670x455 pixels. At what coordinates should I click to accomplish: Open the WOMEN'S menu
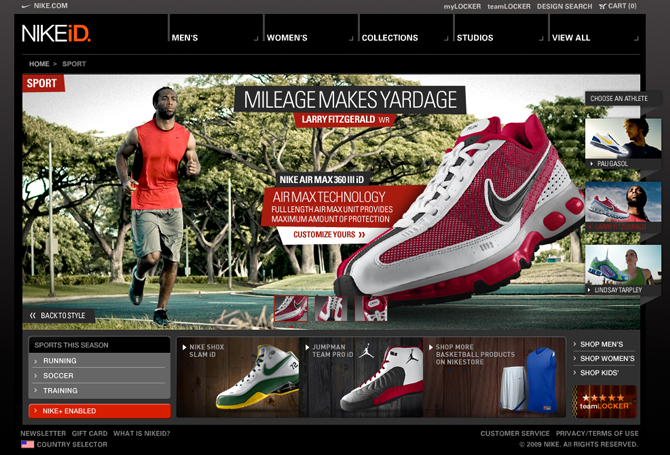[287, 38]
